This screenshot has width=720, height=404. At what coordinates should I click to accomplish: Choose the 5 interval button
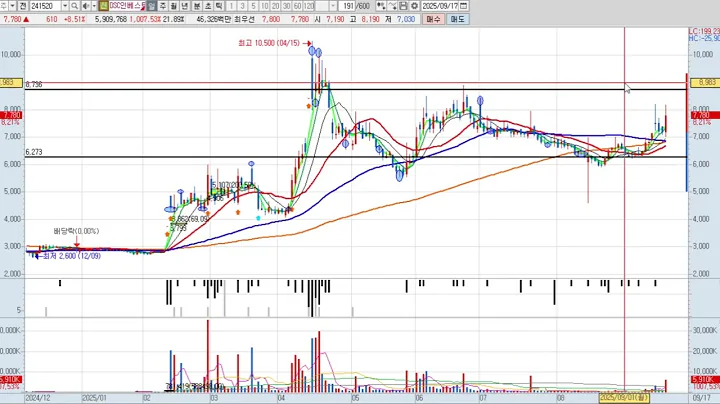pyautogui.click(x=253, y=6)
